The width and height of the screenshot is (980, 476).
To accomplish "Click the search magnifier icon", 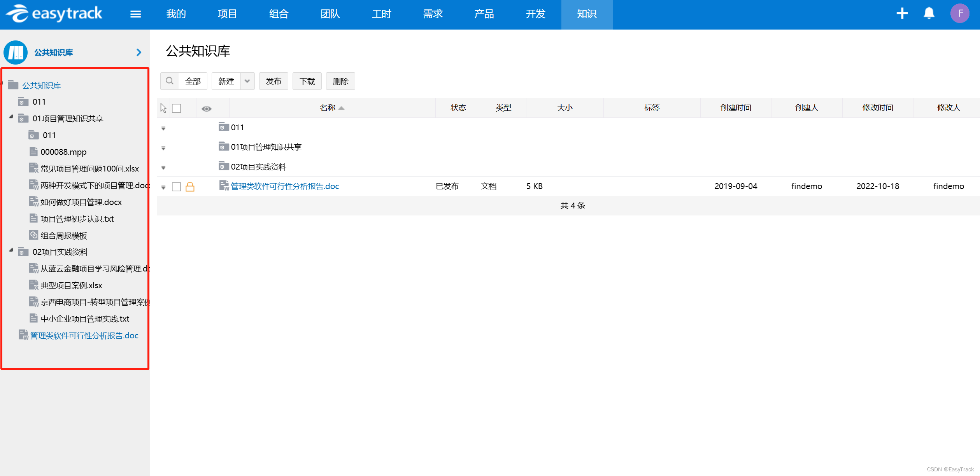I will 170,81.
